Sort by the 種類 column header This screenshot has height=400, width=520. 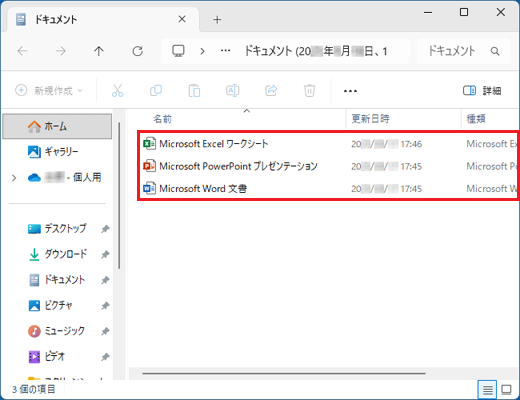coord(476,119)
